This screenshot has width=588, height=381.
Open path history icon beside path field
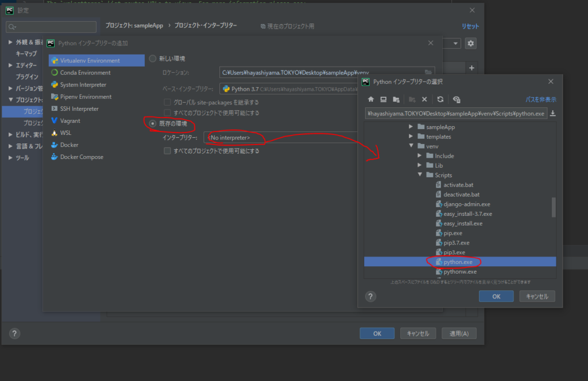click(x=553, y=114)
